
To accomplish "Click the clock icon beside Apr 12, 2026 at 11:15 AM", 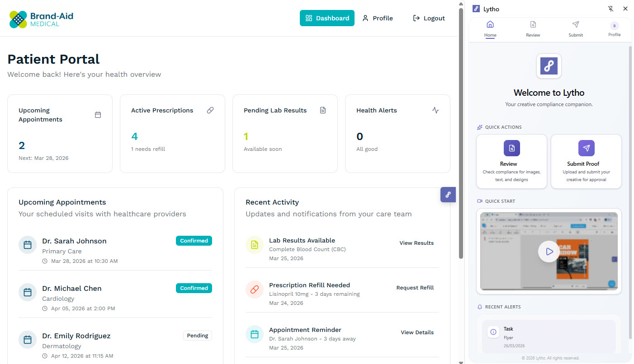I will 45,356.
